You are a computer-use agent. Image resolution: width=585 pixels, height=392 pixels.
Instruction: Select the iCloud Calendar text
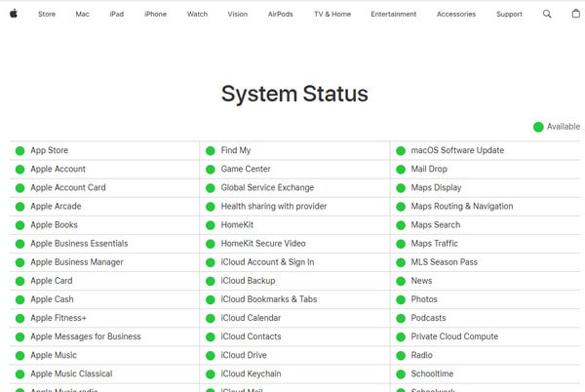pyautogui.click(x=252, y=318)
